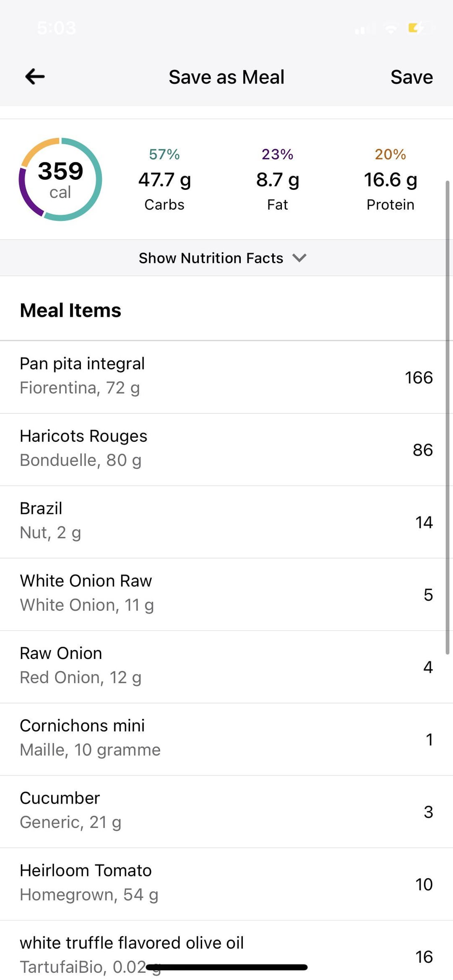Select the Raw Onion Red Onion row
The width and height of the screenshot is (453, 980).
pyautogui.click(x=226, y=666)
